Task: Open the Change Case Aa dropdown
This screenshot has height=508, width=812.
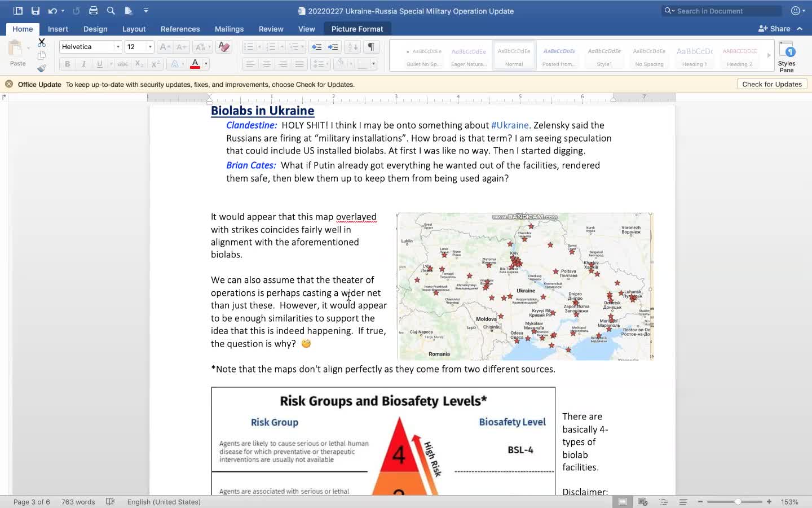Action: pyautogui.click(x=202, y=47)
